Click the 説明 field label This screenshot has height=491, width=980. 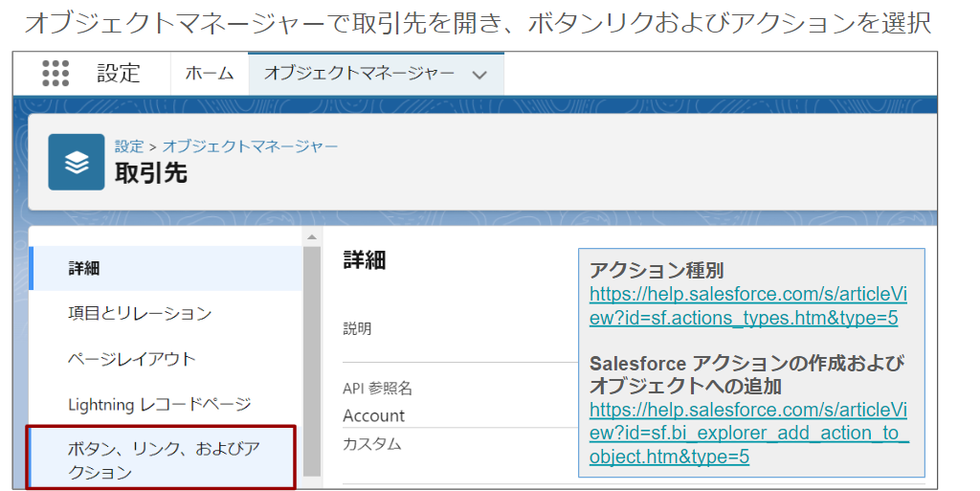pos(357,328)
